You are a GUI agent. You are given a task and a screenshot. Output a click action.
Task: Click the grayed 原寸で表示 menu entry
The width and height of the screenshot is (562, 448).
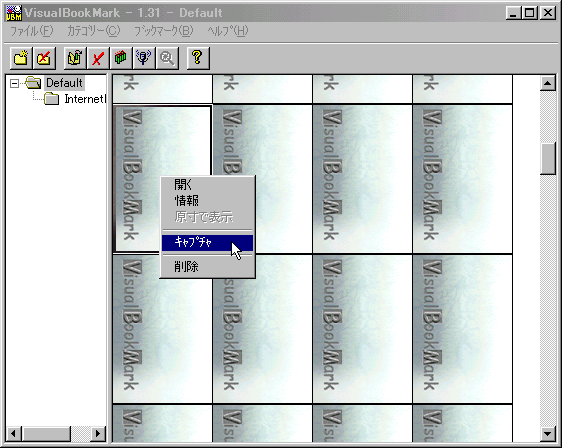click(x=208, y=217)
